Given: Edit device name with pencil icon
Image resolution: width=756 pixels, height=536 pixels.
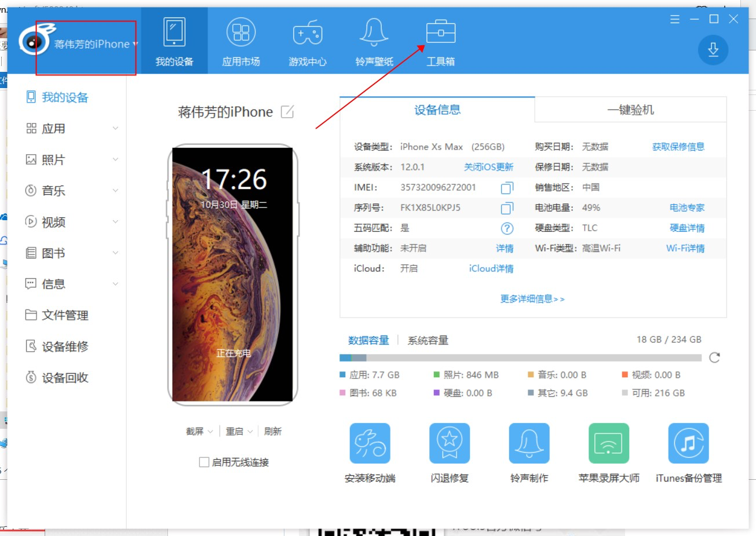Looking at the screenshot, I should [x=287, y=111].
